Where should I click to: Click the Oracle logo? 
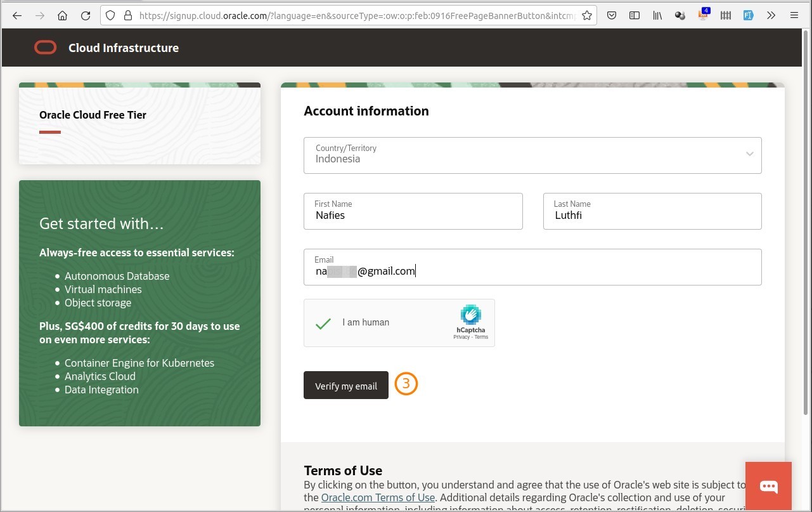(46, 48)
